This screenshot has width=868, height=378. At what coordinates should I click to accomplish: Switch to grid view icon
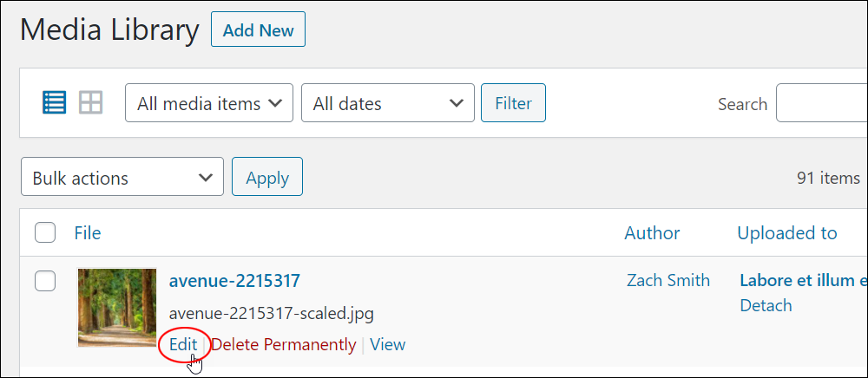(91, 103)
